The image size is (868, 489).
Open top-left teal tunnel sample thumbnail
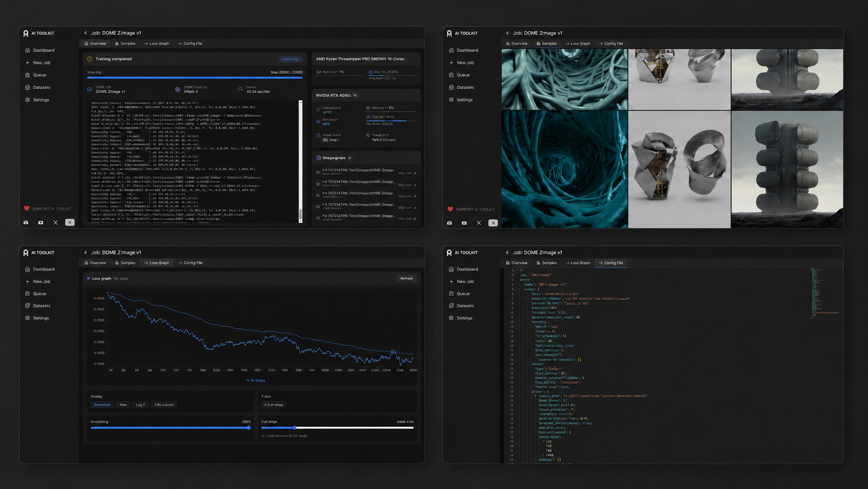pyautogui.click(x=564, y=80)
